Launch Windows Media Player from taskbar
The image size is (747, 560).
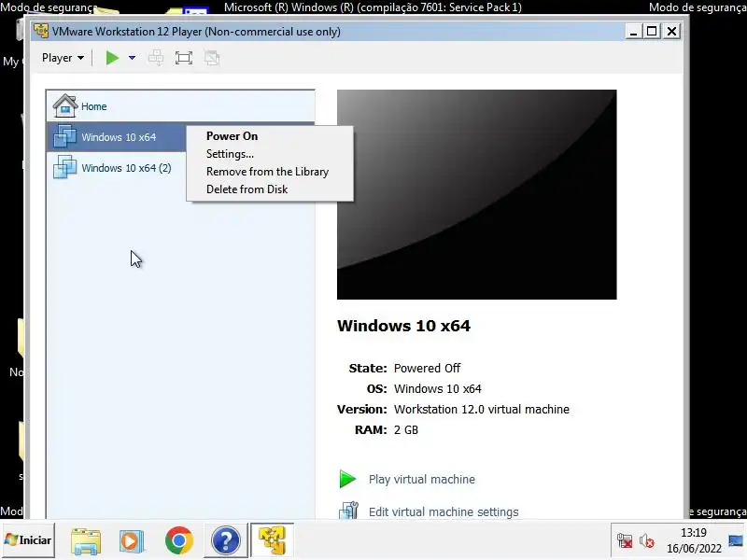tap(132, 540)
